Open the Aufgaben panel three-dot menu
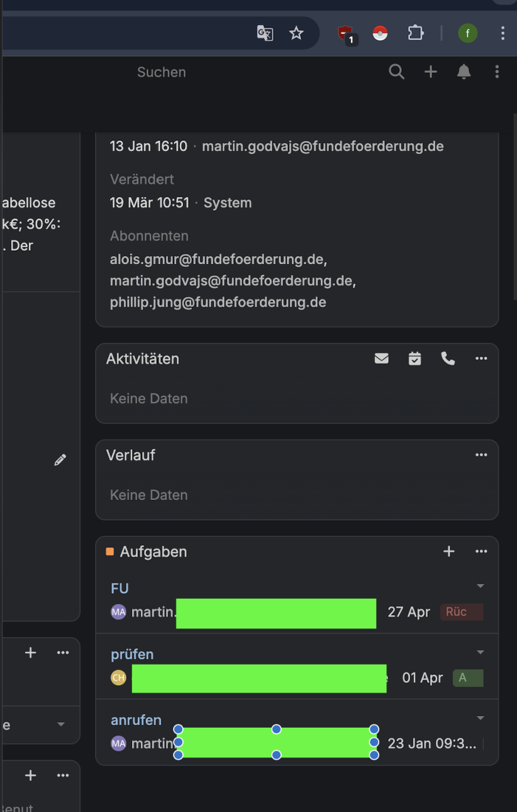The image size is (517, 812). tap(481, 552)
